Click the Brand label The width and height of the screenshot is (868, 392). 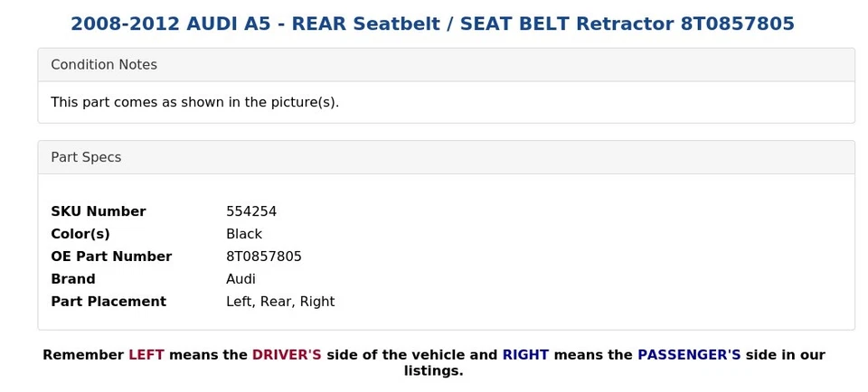tap(73, 279)
